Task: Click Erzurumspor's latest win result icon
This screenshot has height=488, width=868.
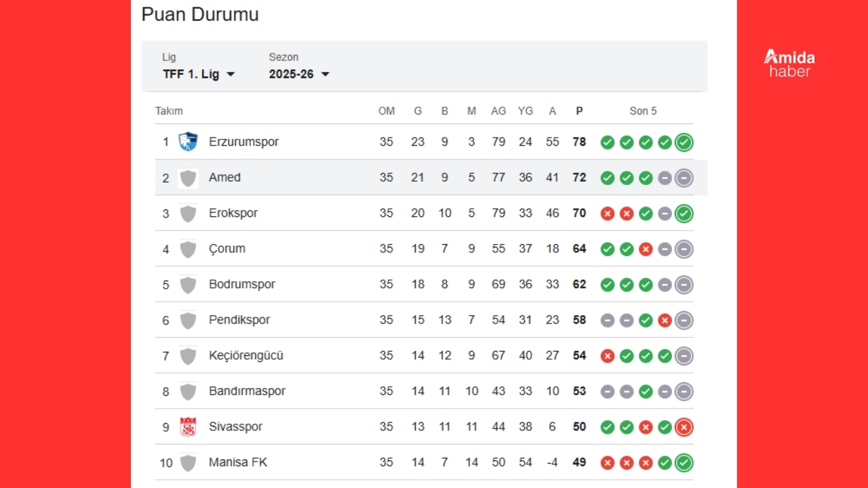Action: pos(684,142)
